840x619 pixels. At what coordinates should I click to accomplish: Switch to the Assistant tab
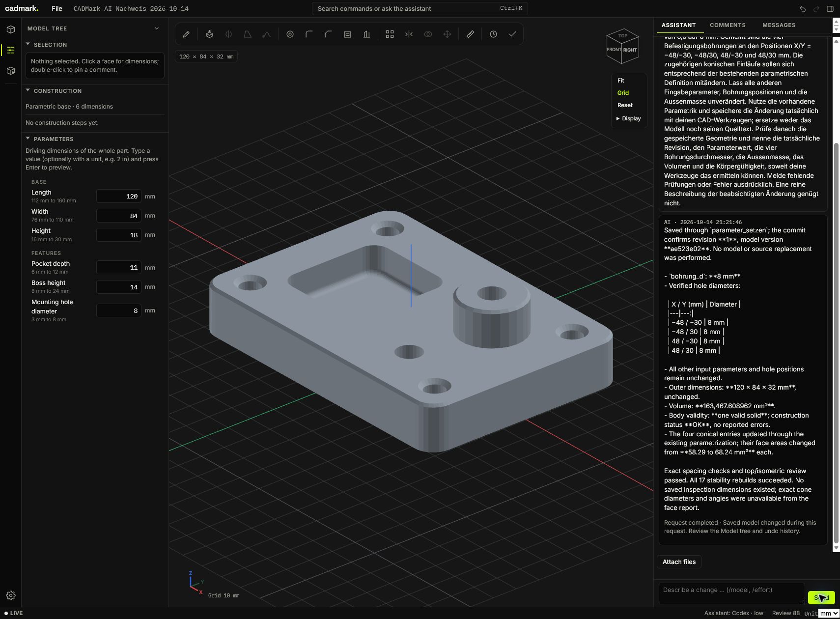click(678, 25)
